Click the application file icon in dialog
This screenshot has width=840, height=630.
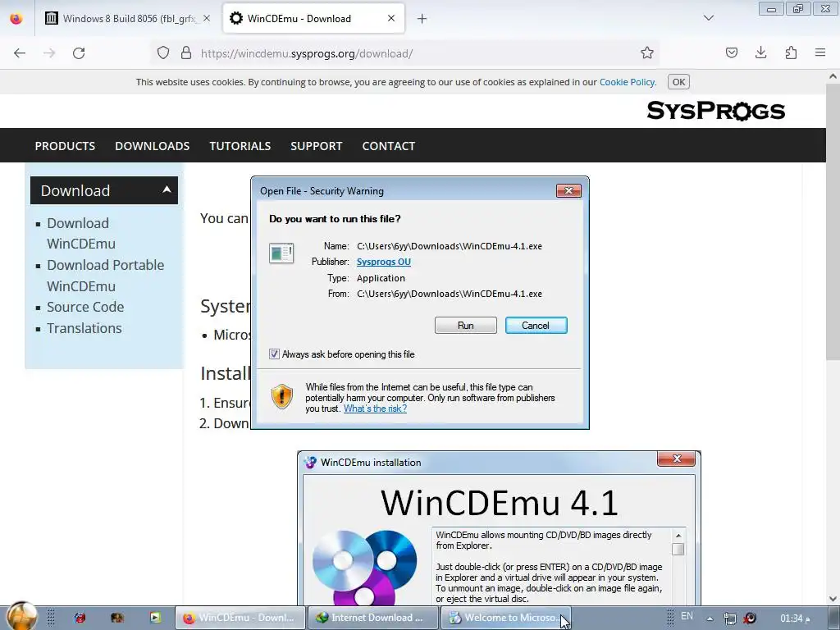coord(281,253)
